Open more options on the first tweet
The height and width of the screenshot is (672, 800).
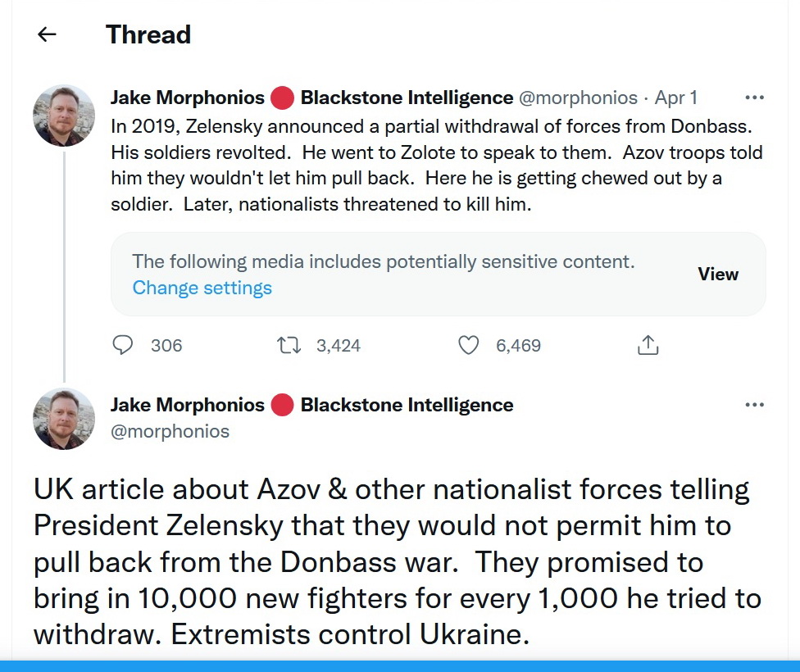(x=753, y=98)
